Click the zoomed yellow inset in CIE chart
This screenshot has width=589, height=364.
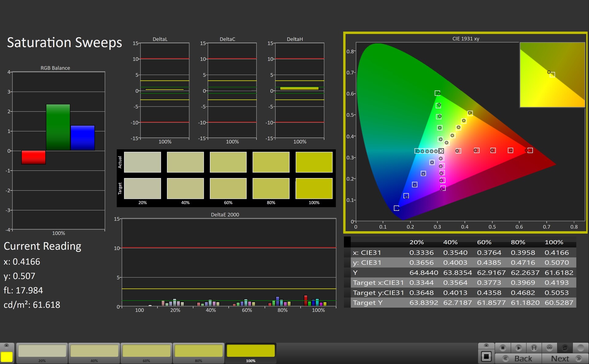pyautogui.click(x=552, y=75)
